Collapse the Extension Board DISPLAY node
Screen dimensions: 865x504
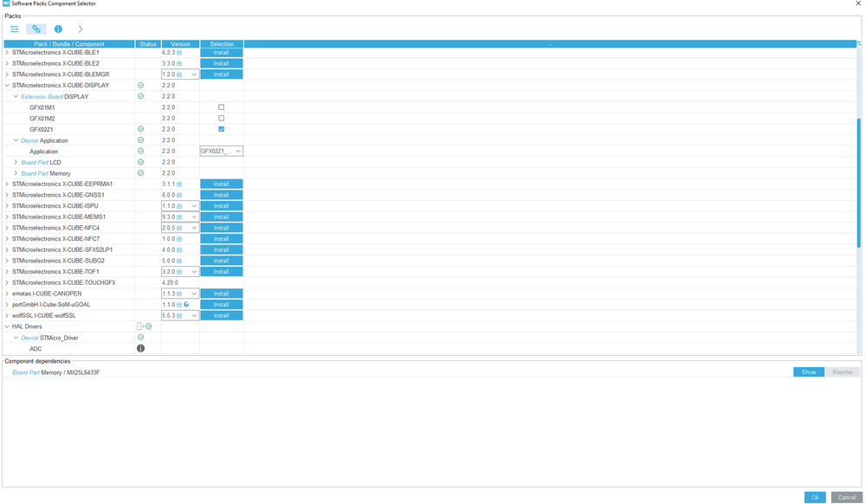16,97
